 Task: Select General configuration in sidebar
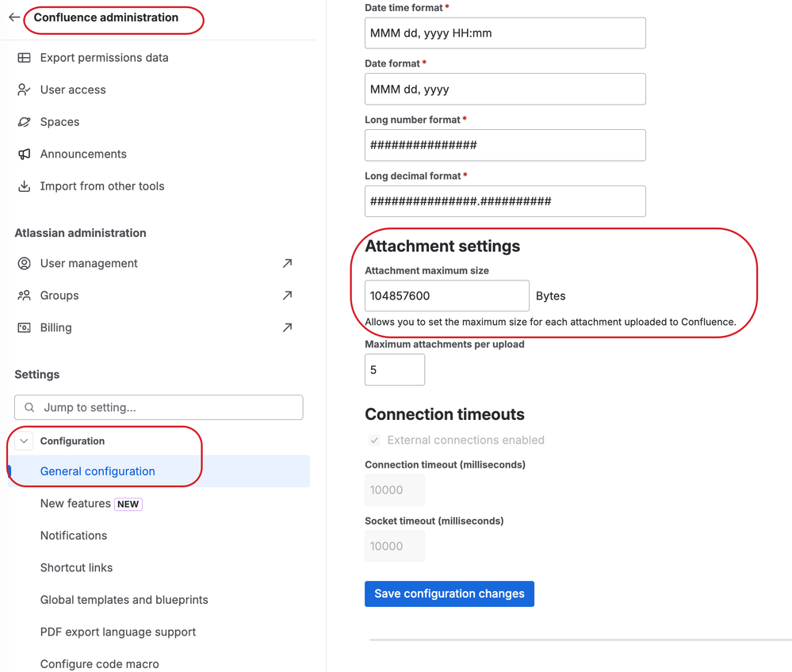point(98,472)
